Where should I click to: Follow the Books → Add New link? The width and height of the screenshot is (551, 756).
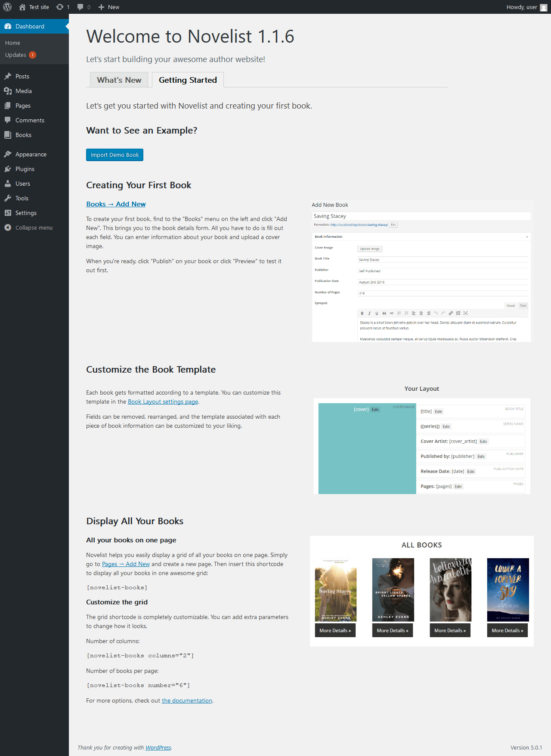[x=116, y=204]
